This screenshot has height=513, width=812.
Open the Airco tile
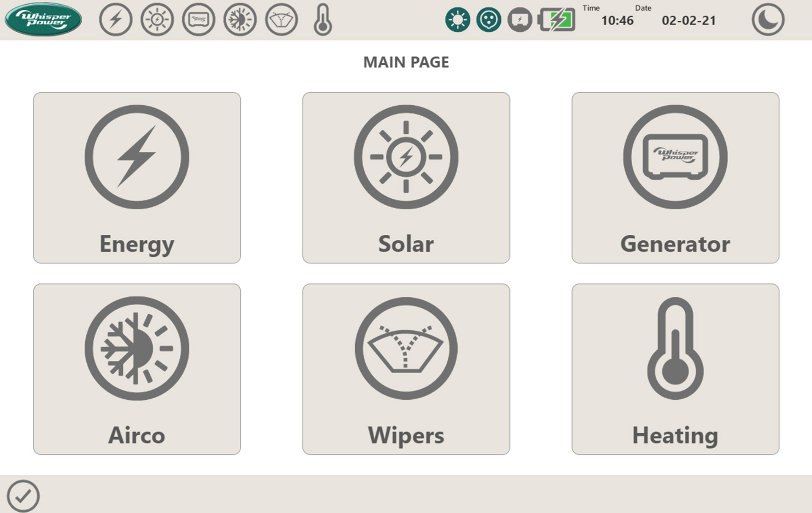pos(137,369)
